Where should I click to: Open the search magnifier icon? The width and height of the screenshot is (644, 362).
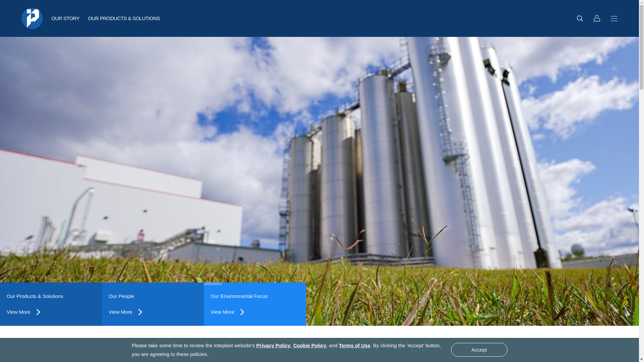tap(580, 18)
